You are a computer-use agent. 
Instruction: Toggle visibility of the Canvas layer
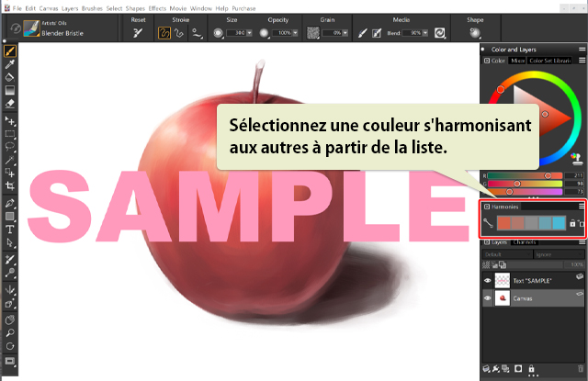pyautogui.click(x=488, y=297)
